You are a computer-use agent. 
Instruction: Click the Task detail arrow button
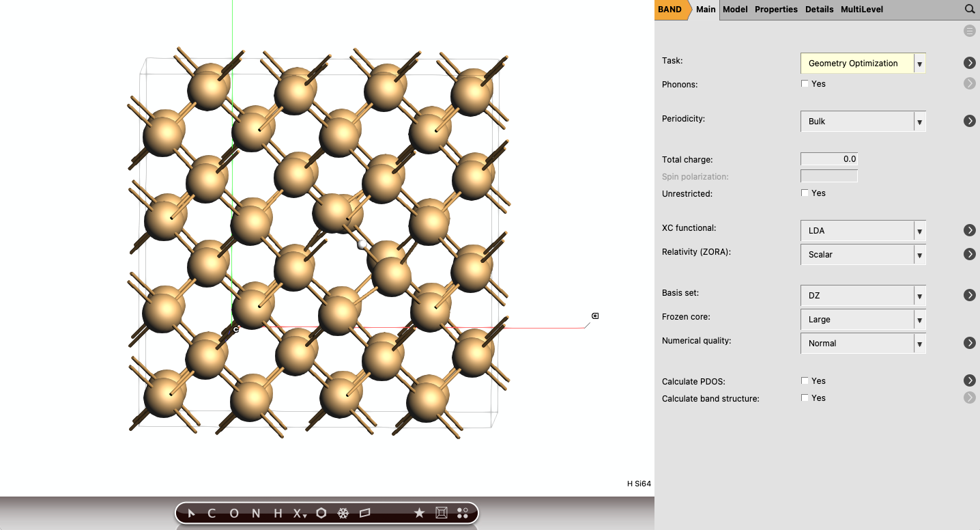click(x=970, y=62)
